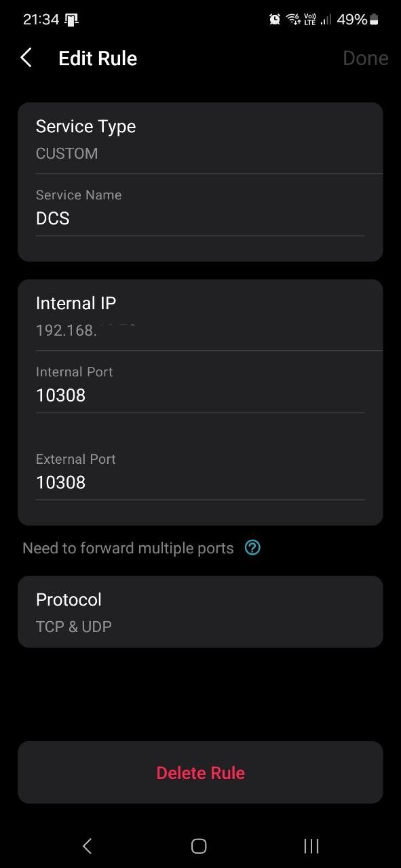Open the Internal IP selector
This screenshot has width=401, height=868.
coord(200,316)
